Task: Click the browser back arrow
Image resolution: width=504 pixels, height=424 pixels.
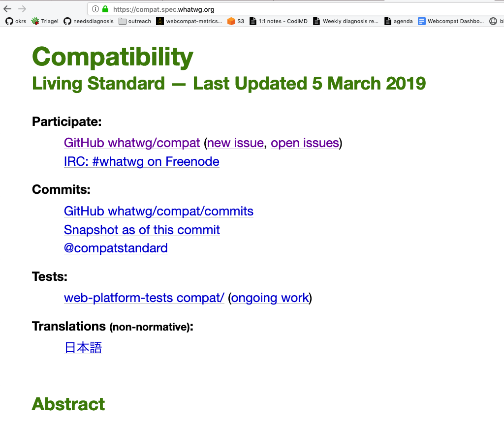Action: (x=7, y=9)
